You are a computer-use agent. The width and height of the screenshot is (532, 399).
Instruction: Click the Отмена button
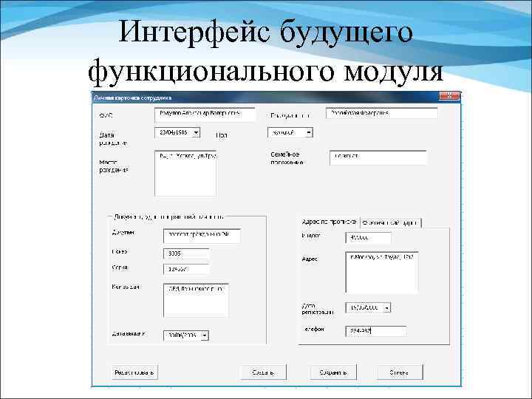[400, 372]
